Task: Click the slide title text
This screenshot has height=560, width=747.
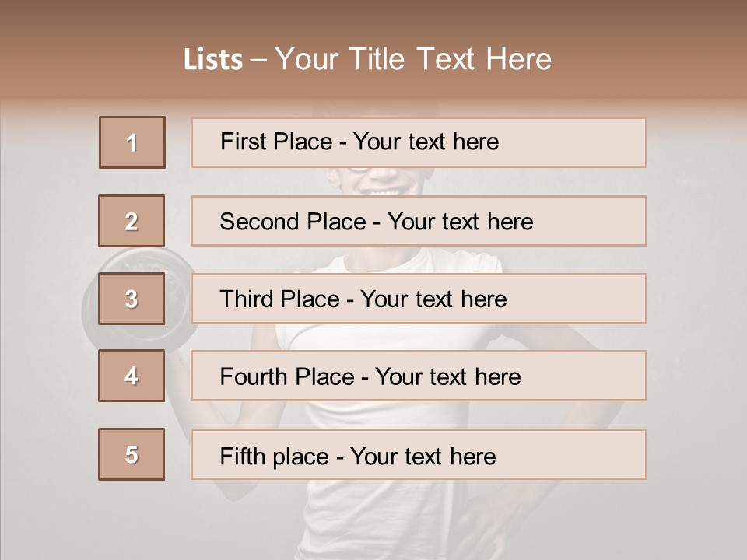Action: [x=367, y=59]
